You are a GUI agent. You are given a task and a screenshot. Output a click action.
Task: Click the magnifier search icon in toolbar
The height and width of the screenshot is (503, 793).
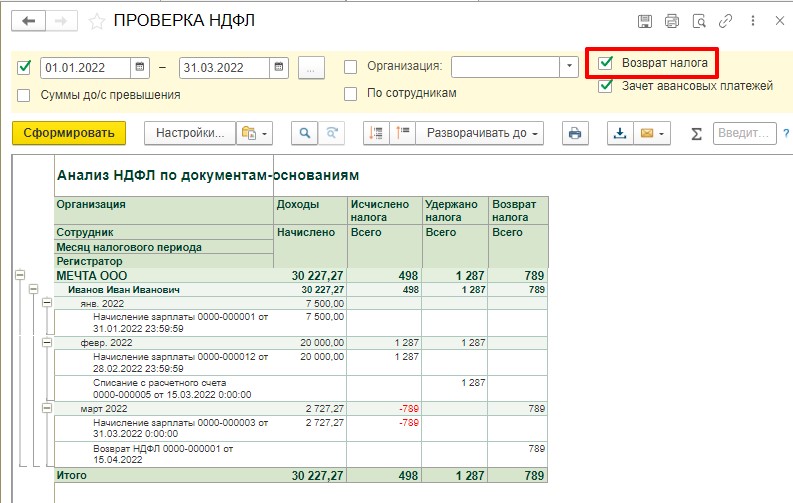click(304, 133)
